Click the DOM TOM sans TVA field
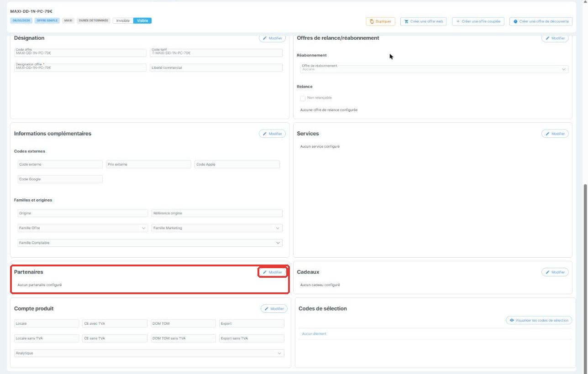This screenshot has height=374, width=588. (183, 338)
